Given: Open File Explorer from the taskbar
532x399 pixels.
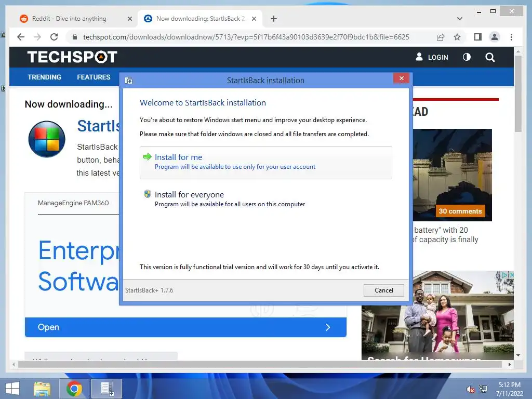Looking at the screenshot, I should 42,389.
